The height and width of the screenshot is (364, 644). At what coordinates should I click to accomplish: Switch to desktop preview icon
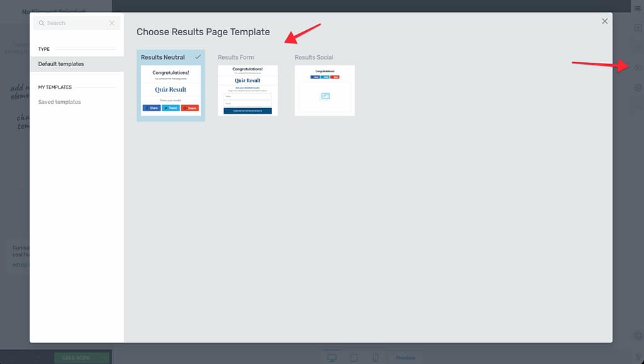coord(332,358)
